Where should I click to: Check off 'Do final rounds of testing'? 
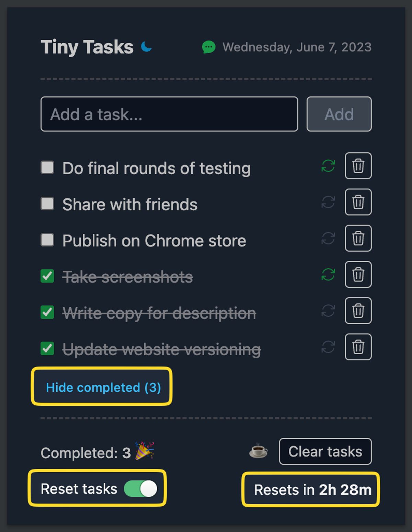[47, 167]
